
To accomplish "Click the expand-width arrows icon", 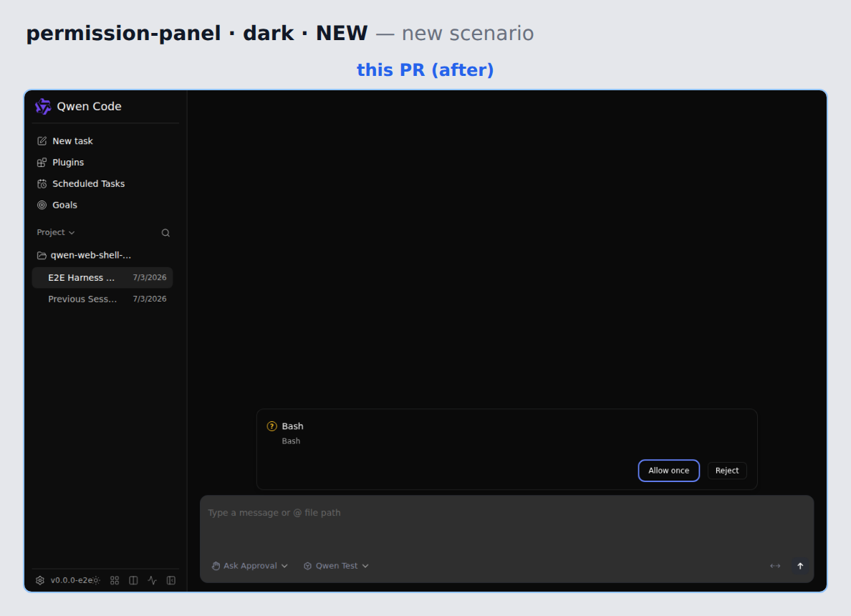I will click(775, 566).
